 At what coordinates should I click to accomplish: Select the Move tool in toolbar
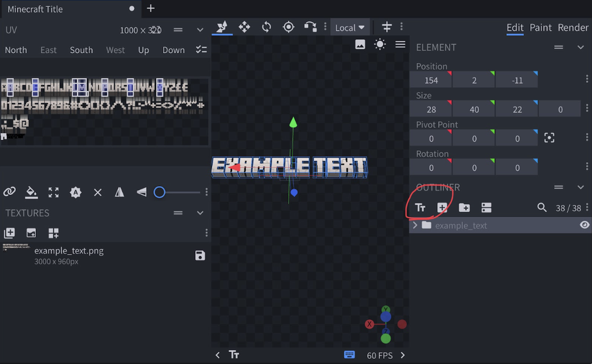[222, 27]
